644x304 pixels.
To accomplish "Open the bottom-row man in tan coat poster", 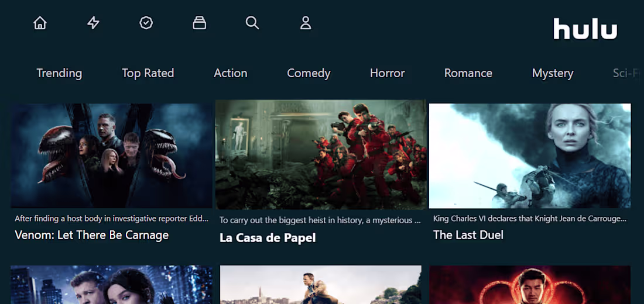I will point(320,285).
